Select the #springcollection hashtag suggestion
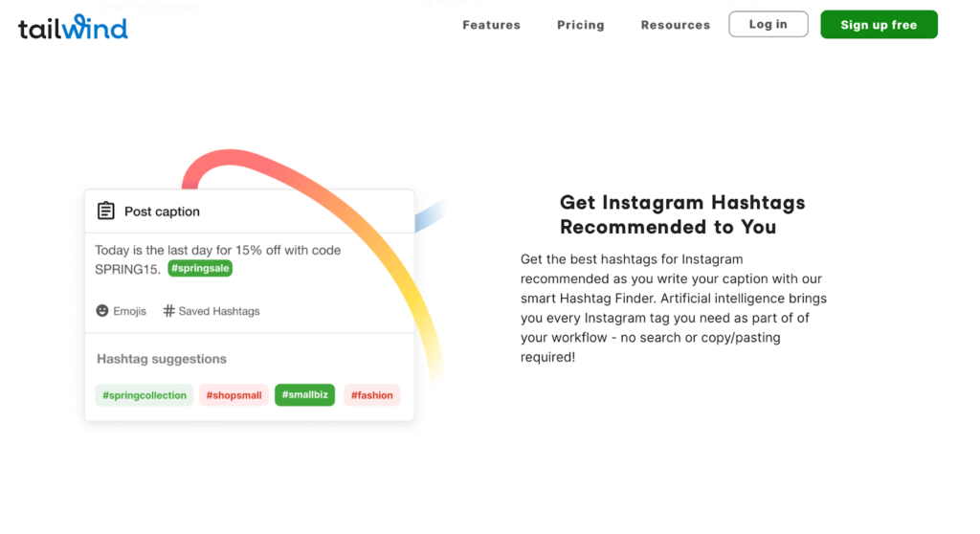The width and height of the screenshot is (980, 534). point(145,395)
